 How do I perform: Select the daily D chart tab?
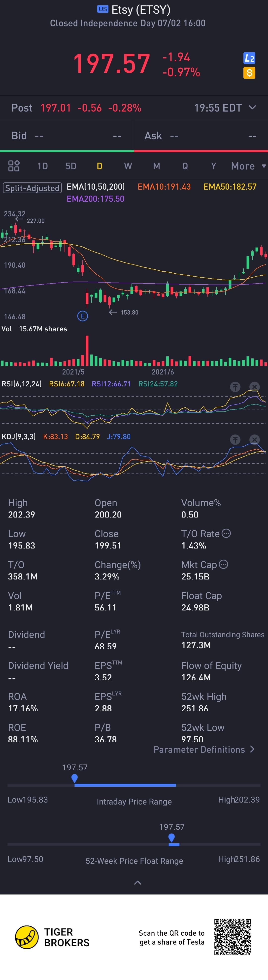tap(99, 166)
